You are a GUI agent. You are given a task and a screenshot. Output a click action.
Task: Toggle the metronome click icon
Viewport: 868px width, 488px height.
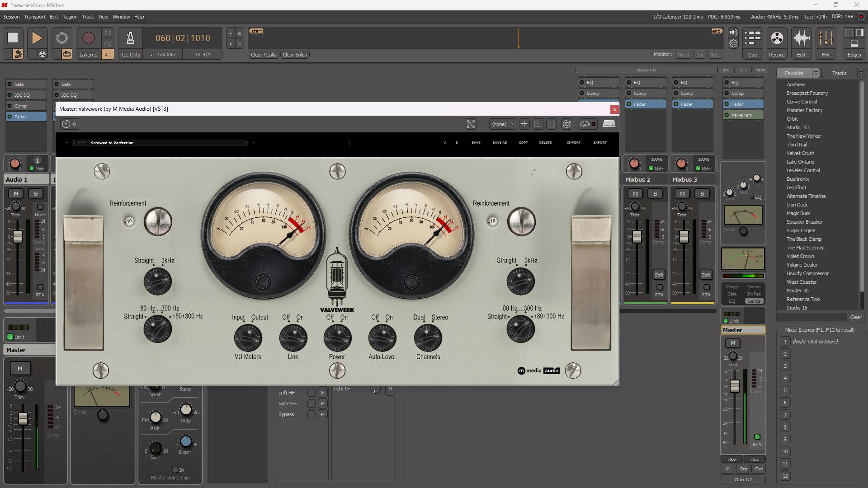pos(130,38)
